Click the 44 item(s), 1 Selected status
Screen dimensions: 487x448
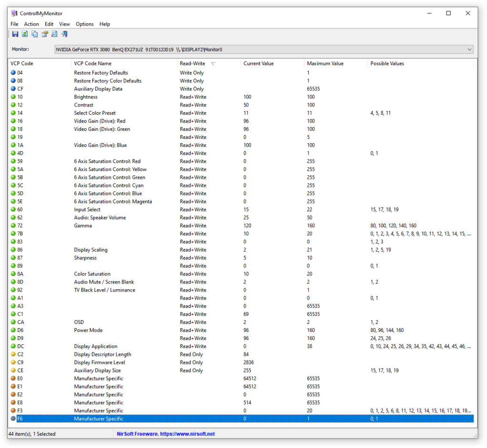32,434
